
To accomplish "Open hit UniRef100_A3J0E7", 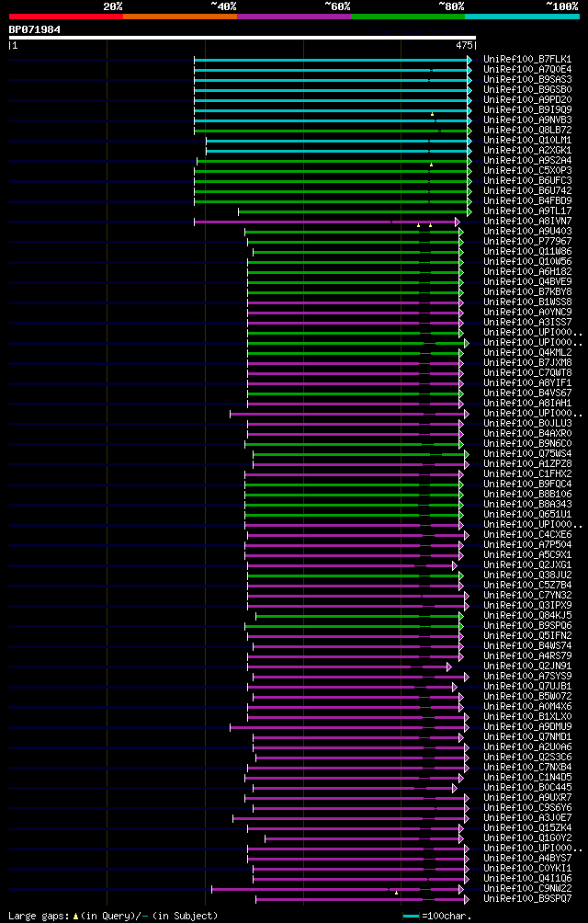I will (526, 818).
